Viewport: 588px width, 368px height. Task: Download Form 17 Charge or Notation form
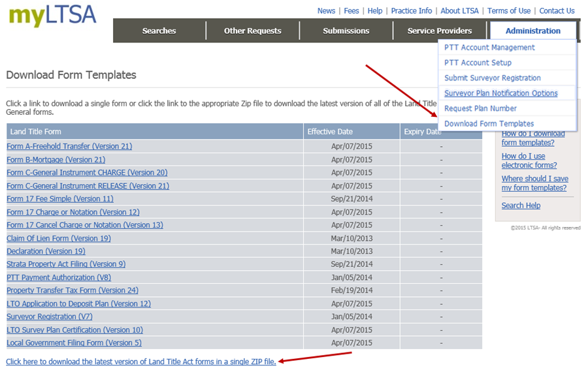pos(73,212)
